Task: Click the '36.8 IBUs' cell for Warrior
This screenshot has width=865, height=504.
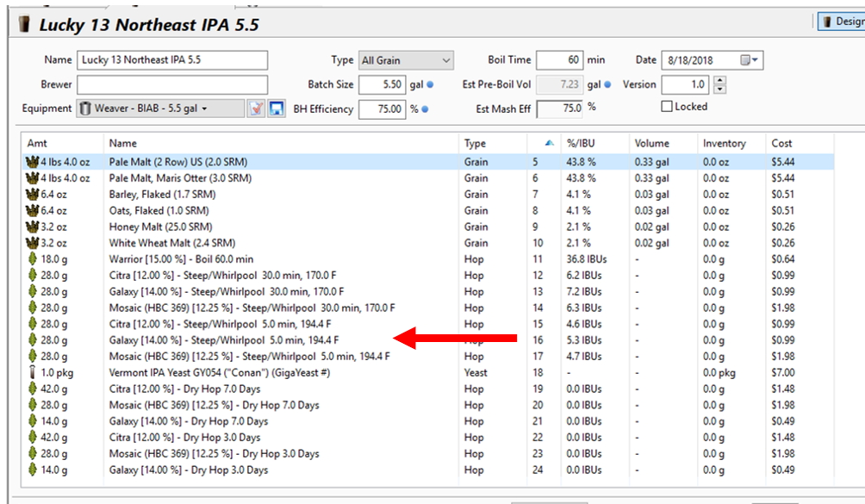Action: coord(587,259)
